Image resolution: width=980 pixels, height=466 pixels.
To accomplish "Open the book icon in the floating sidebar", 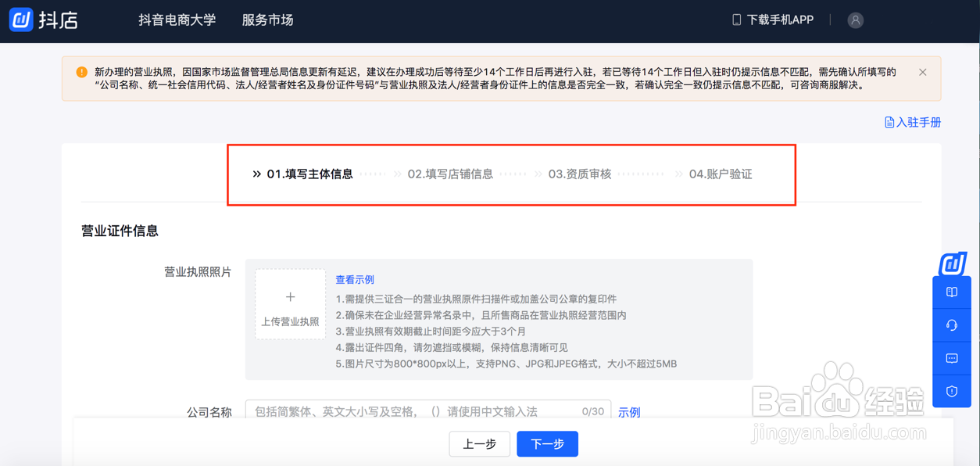I will pyautogui.click(x=952, y=292).
